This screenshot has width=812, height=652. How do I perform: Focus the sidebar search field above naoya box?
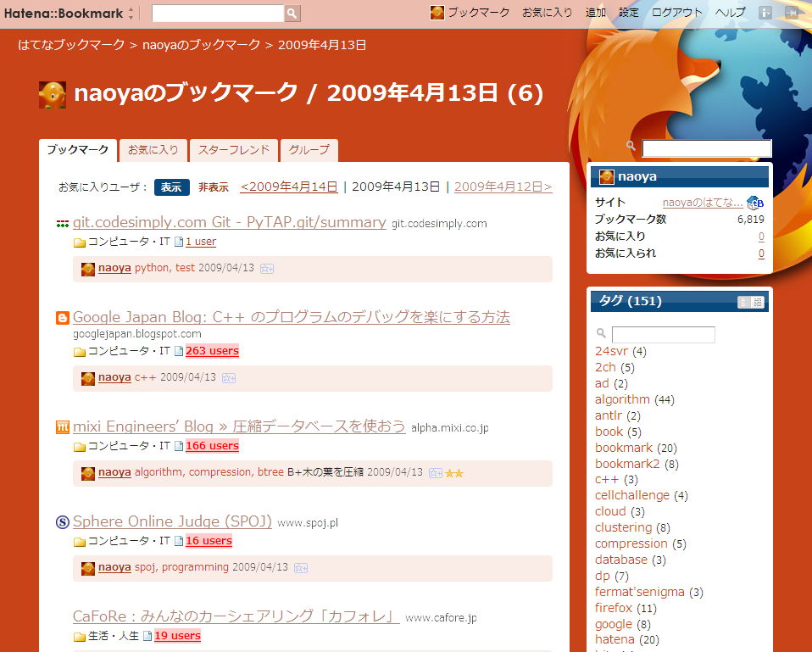tap(707, 148)
